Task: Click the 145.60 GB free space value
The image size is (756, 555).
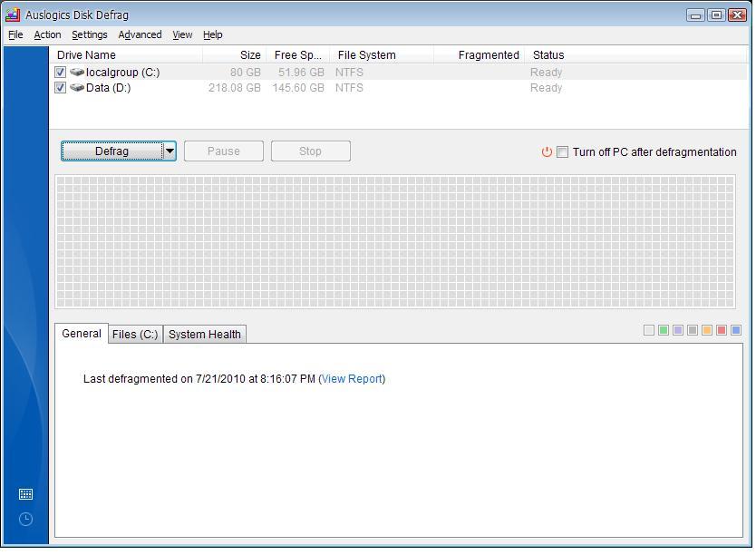Action: pos(298,88)
